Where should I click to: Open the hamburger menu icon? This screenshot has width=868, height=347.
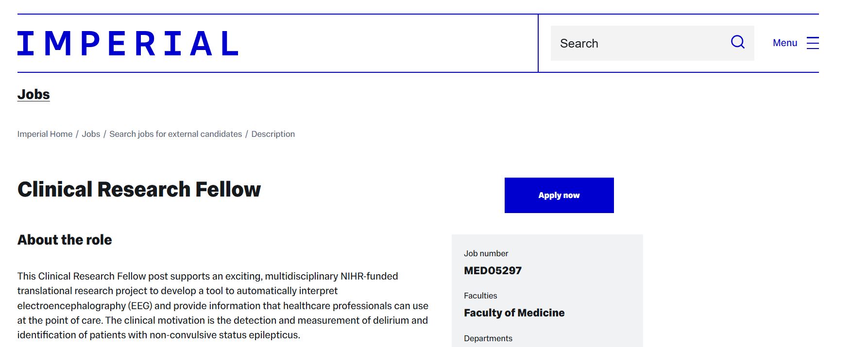(x=813, y=43)
